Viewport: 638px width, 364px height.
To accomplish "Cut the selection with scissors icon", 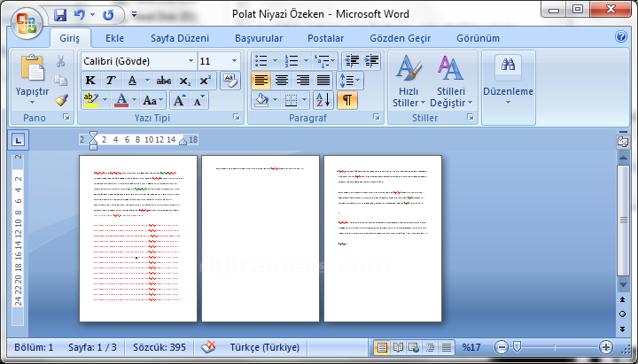I will tap(60, 61).
